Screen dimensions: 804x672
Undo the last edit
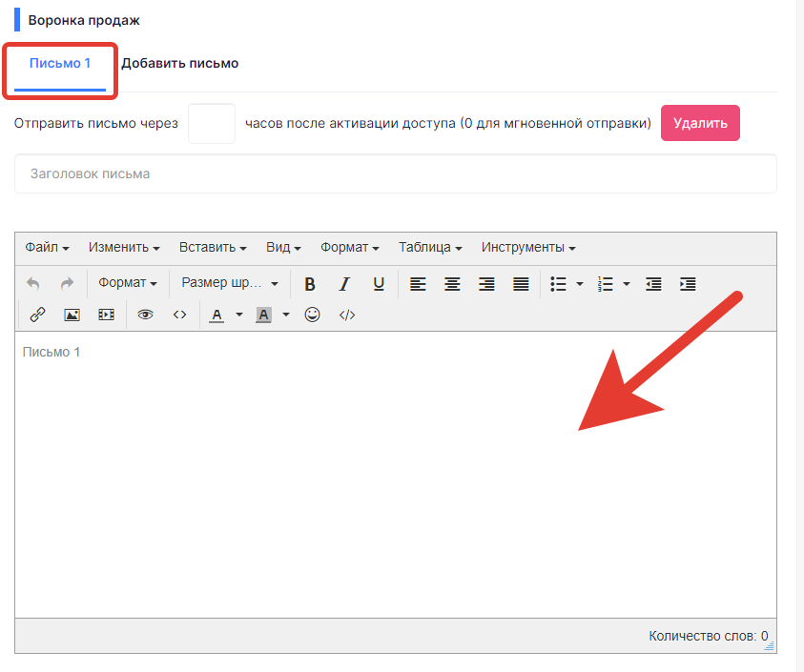33,283
